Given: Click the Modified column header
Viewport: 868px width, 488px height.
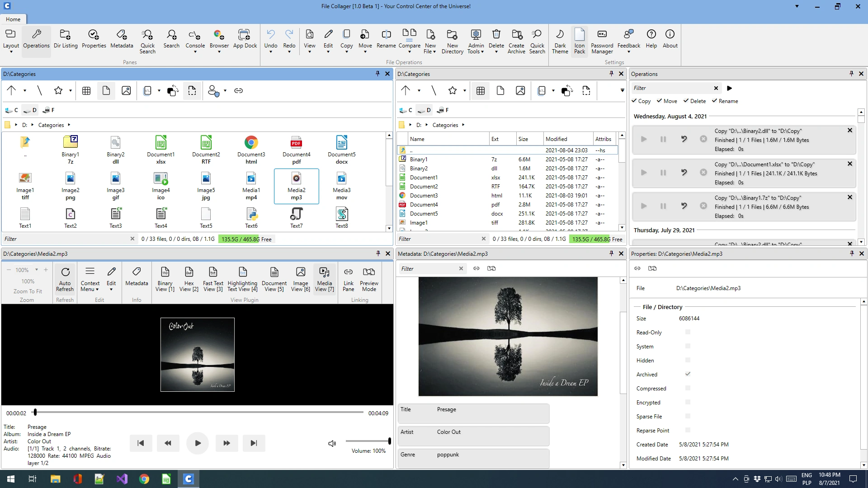Looking at the screenshot, I should (x=568, y=139).
